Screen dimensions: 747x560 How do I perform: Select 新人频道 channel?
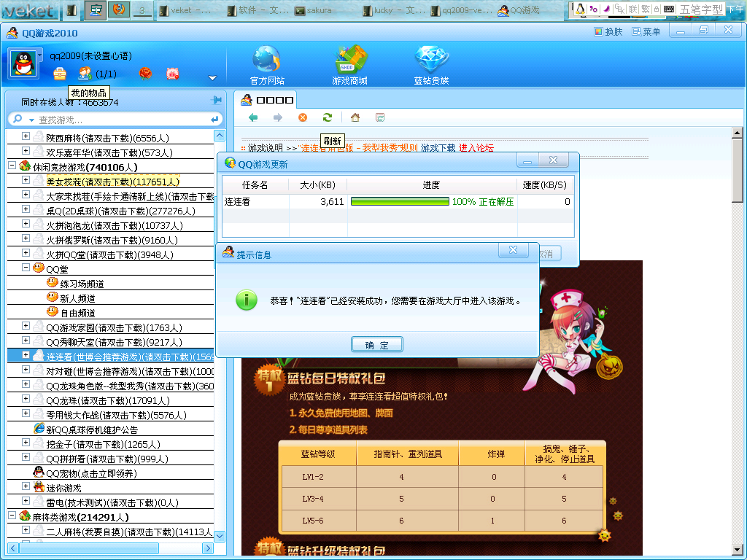click(77, 298)
